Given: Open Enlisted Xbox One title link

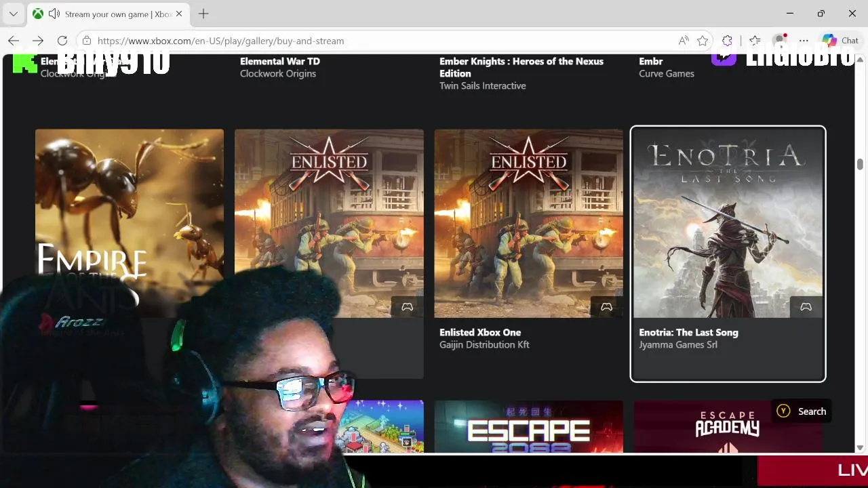Looking at the screenshot, I should (x=480, y=332).
